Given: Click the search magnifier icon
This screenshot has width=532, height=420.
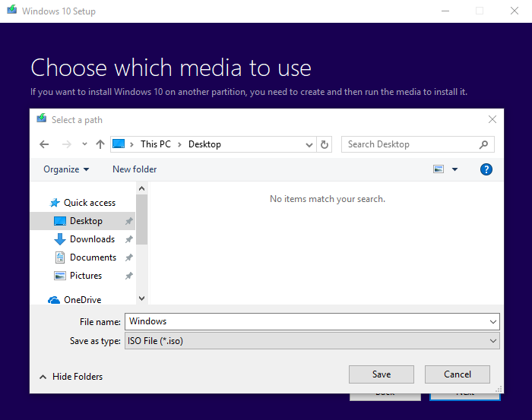Looking at the screenshot, I should coord(483,144).
